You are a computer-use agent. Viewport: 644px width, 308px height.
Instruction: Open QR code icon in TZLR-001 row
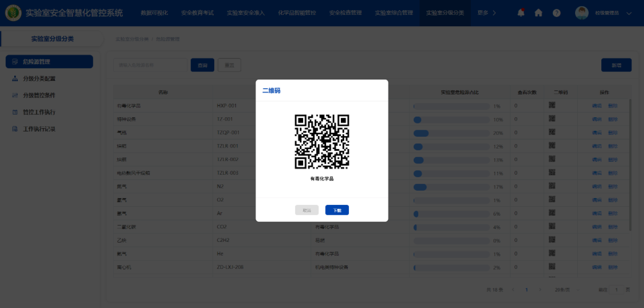coord(552,146)
